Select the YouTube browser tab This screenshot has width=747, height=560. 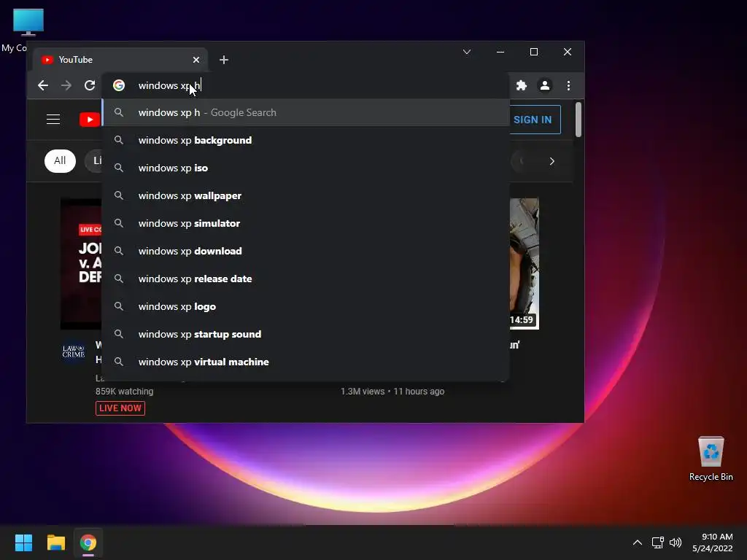pos(120,60)
